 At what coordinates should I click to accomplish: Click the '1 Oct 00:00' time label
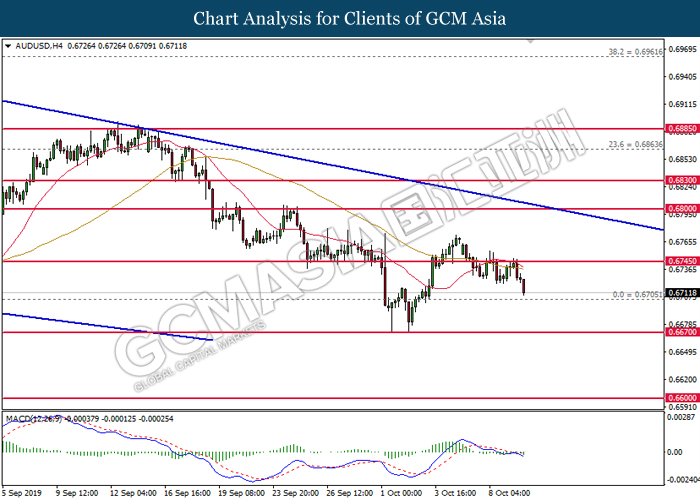click(x=401, y=493)
